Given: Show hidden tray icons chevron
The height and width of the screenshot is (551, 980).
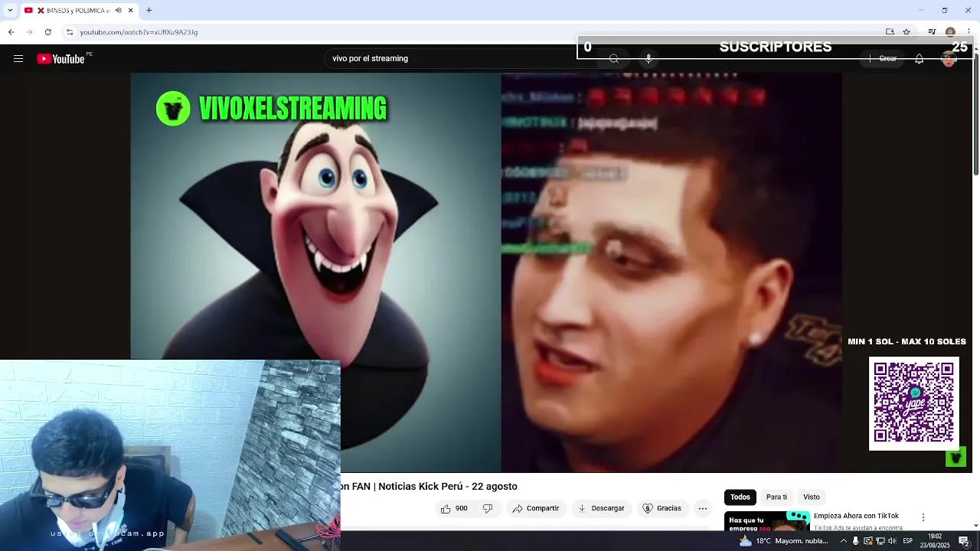Looking at the screenshot, I should (x=844, y=540).
